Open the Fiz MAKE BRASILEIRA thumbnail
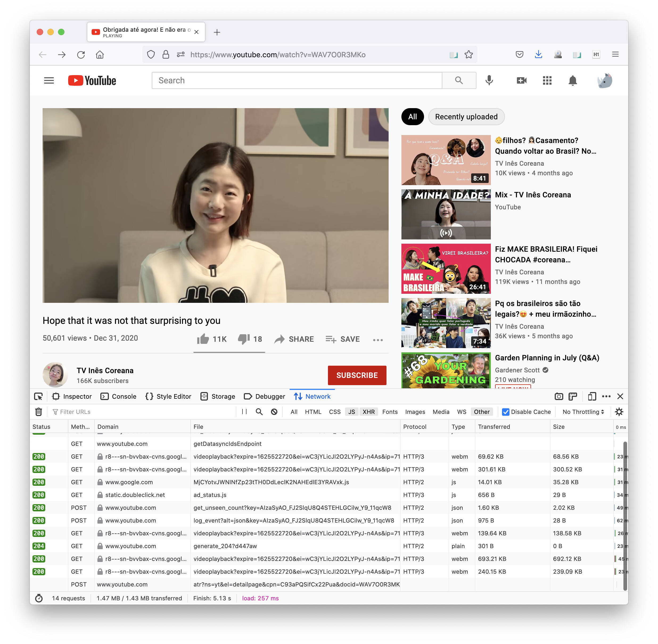This screenshot has height=644, width=658. [446, 268]
